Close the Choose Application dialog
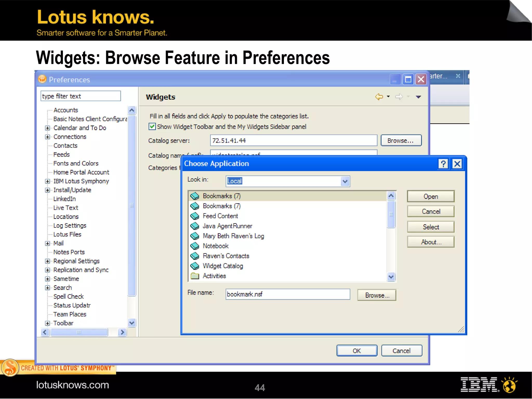The width and height of the screenshot is (532, 399). click(x=457, y=164)
